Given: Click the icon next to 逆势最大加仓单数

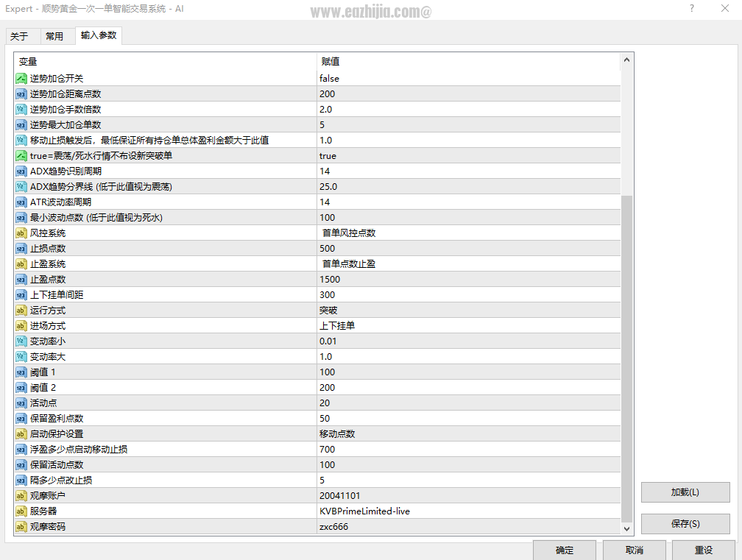Looking at the screenshot, I should 21,125.
